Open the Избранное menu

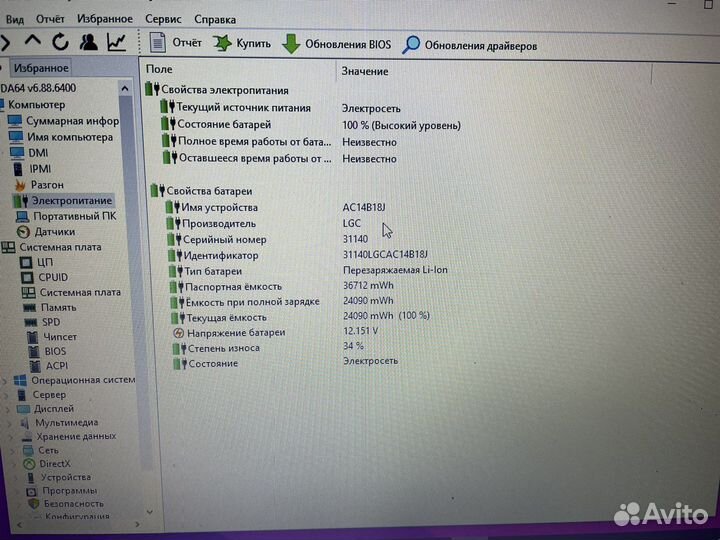(x=105, y=19)
